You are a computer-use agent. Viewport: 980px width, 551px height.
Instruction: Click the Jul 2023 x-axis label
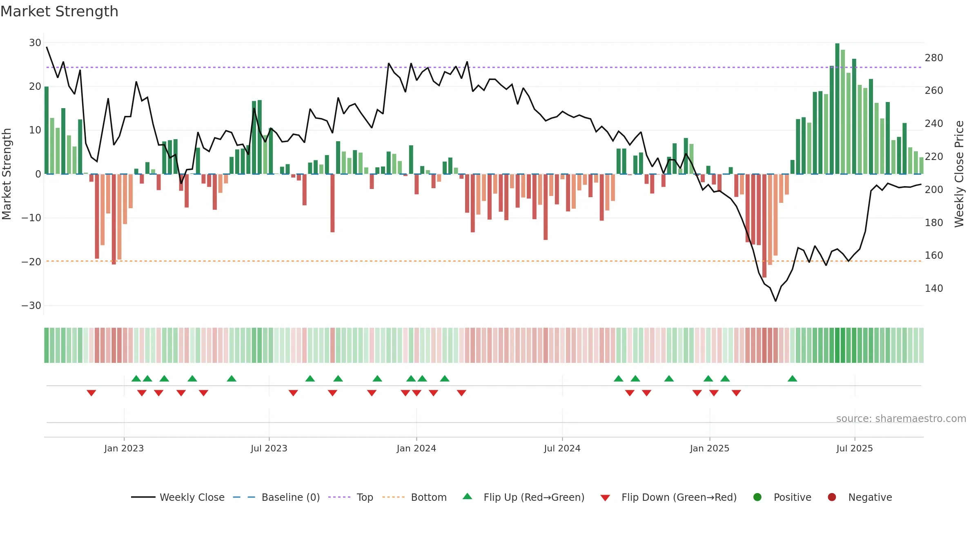pos(269,449)
